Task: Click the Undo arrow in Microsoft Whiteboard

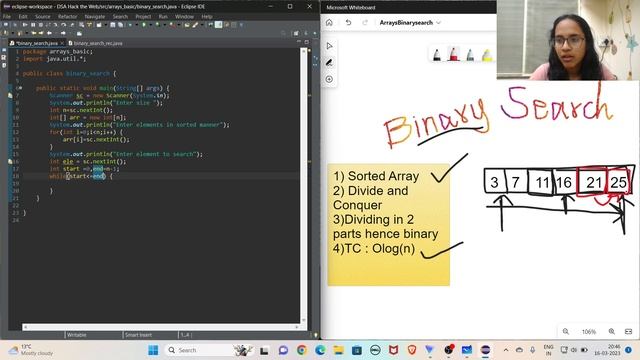Action: coord(348,22)
